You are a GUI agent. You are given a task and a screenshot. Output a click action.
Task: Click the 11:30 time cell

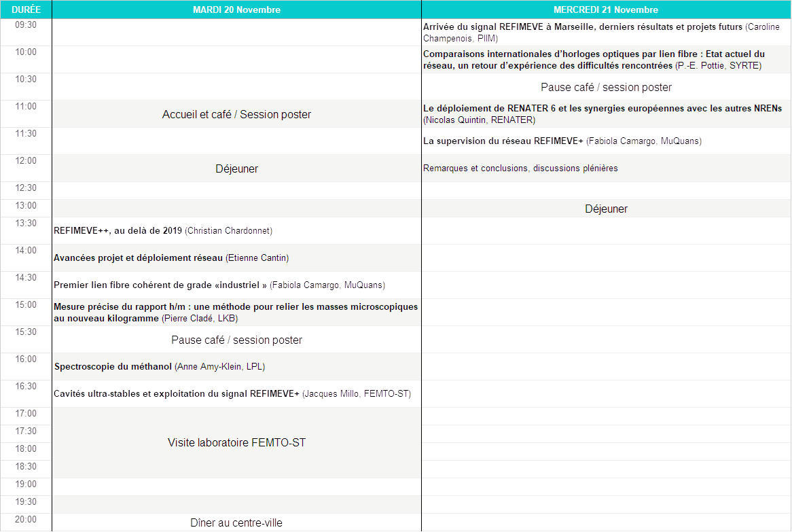coord(26,141)
